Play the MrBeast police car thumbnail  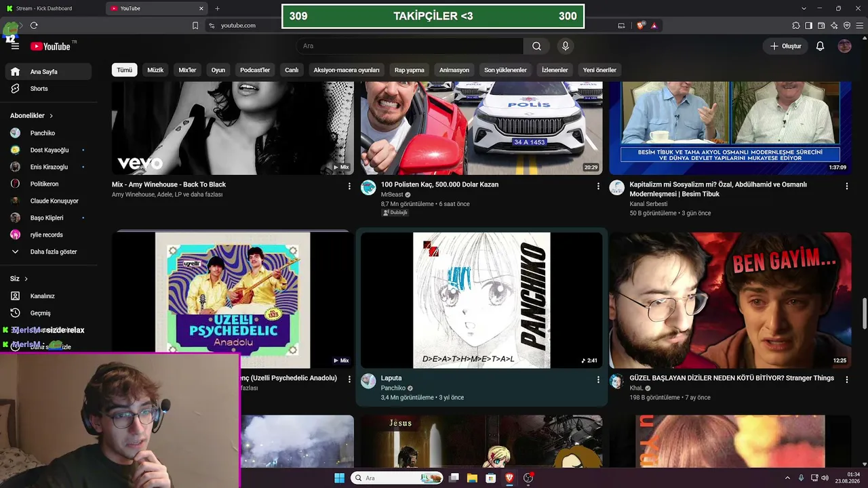481,127
